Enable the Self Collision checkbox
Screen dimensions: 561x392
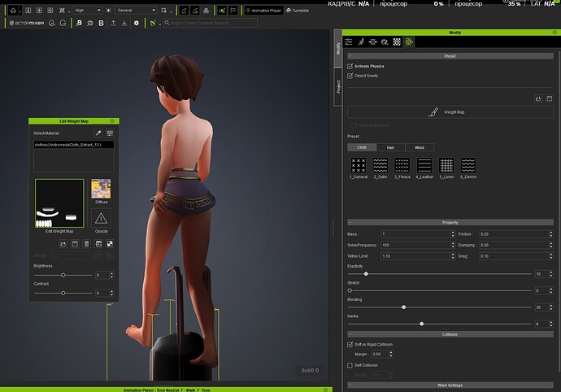350,365
